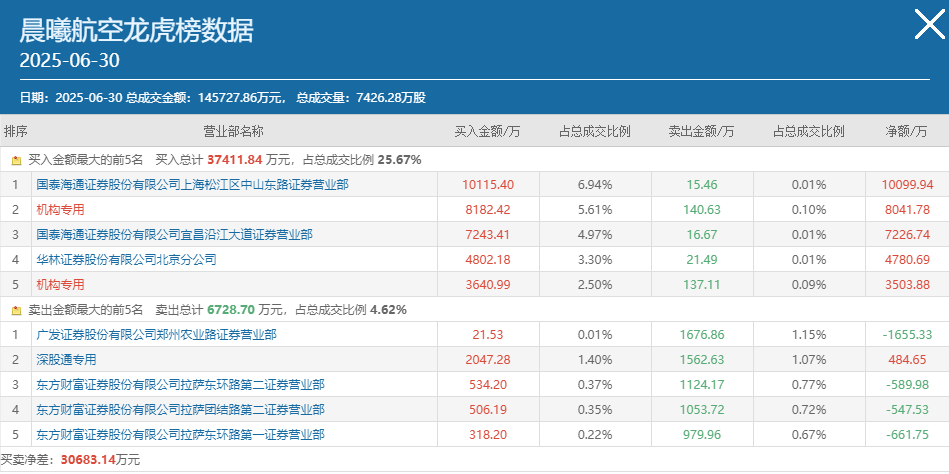The image size is (949, 474).
Task: Select net amount cell 484.65
Action: [x=907, y=360]
